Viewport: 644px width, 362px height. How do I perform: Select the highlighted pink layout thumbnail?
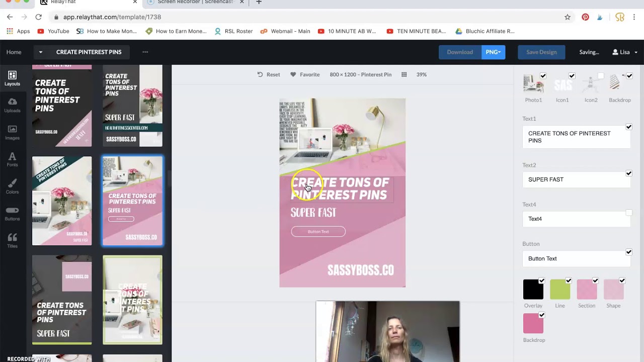(x=133, y=201)
